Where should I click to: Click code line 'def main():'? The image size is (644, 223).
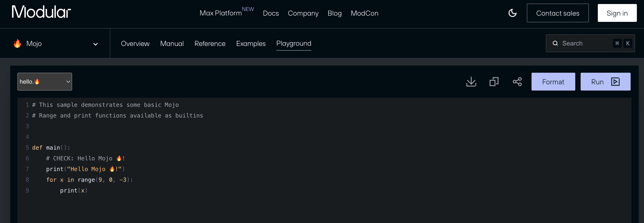pyautogui.click(x=51, y=148)
